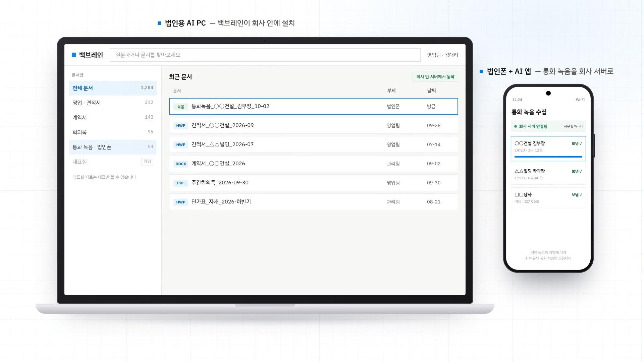Click HWP tag of 단가표_자재_2026-하반기

180,202
